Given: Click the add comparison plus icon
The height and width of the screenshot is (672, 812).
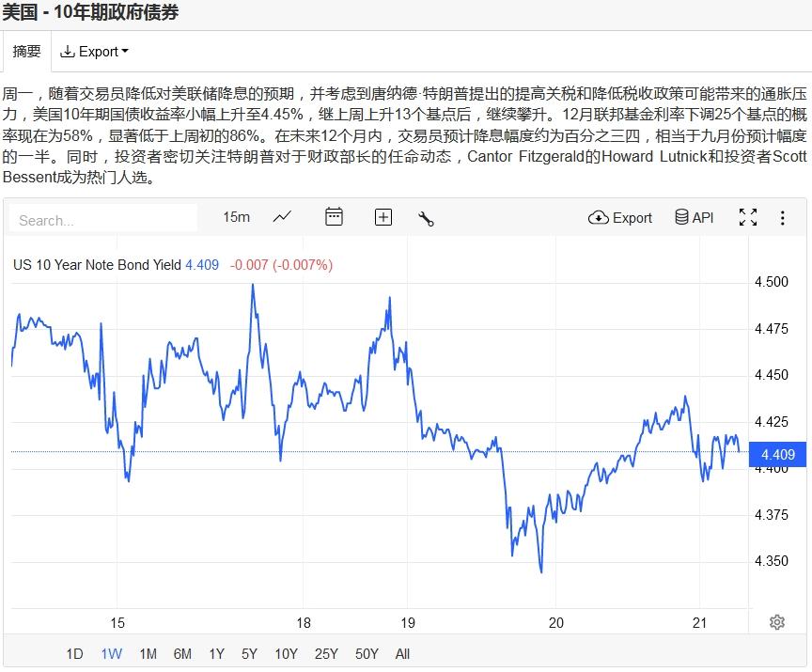Looking at the screenshot, I should pyautogui.click(x=383, y=217).
